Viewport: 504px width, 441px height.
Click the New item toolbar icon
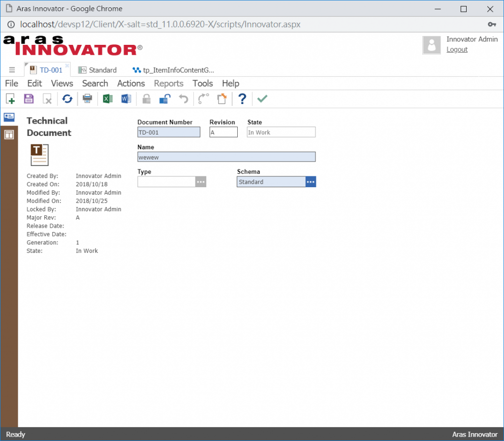click(x=10, y=99)
